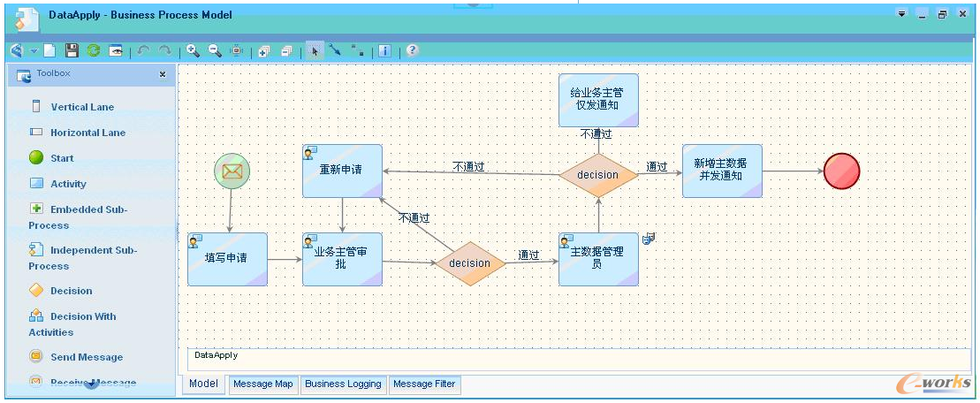This screenshot has width=980, height=403.
Task: Click the help question mark icon
Action: (x=412, y=50)
